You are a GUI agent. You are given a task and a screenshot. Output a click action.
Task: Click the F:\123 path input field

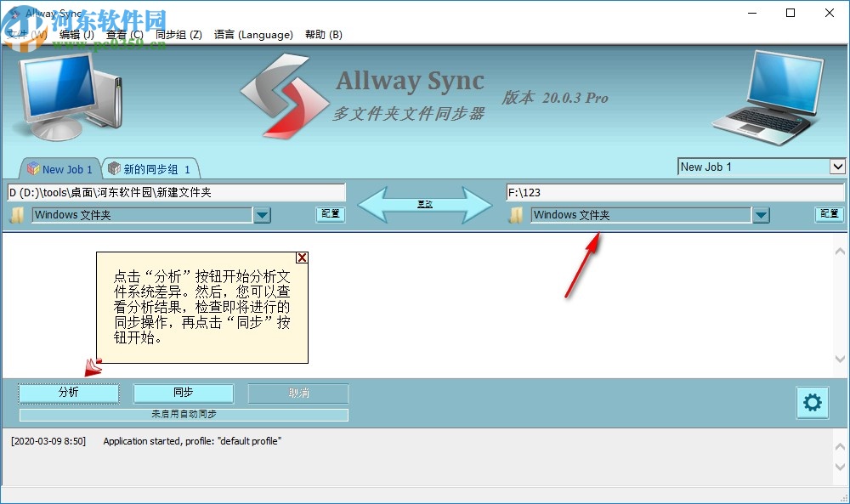coord(671,192)
